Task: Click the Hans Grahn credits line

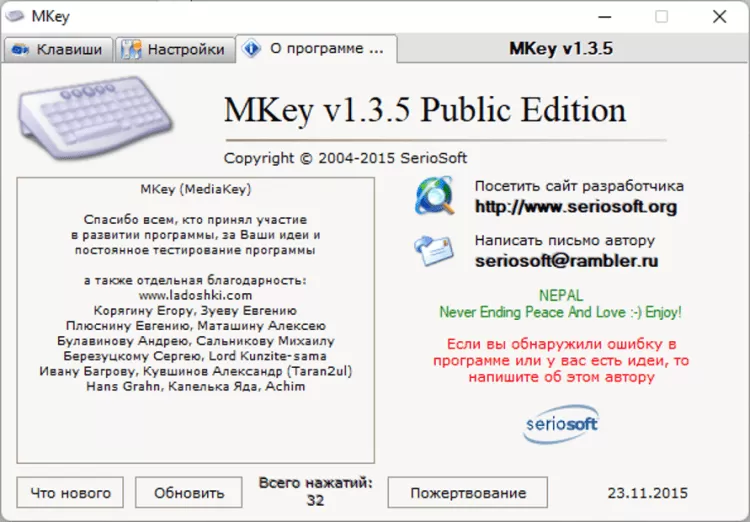Action: click(196, 386)
